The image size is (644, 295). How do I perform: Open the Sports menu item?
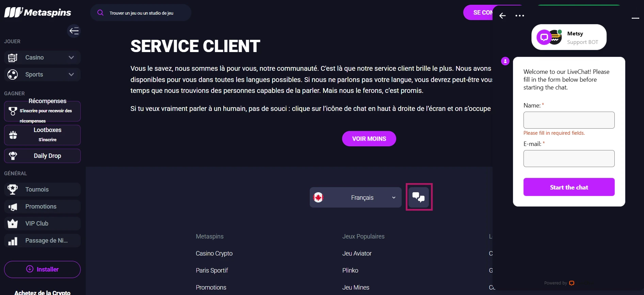point(42,75)
